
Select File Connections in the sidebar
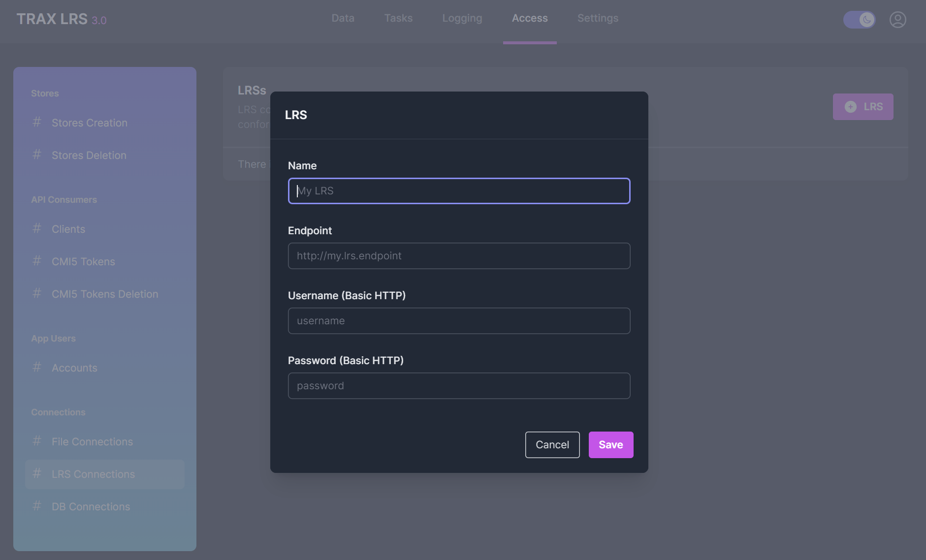92,442
